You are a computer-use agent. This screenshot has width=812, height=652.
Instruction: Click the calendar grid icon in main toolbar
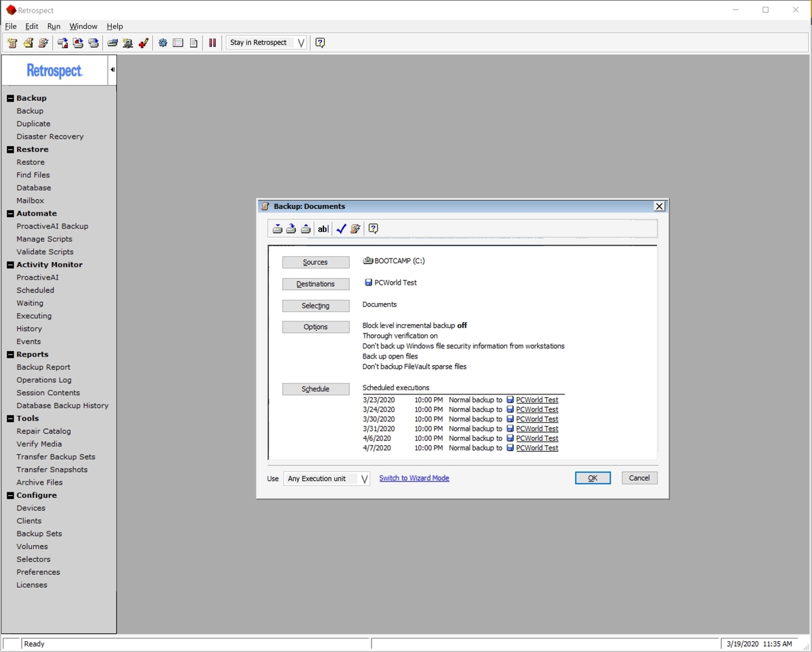tap(178, 43)
